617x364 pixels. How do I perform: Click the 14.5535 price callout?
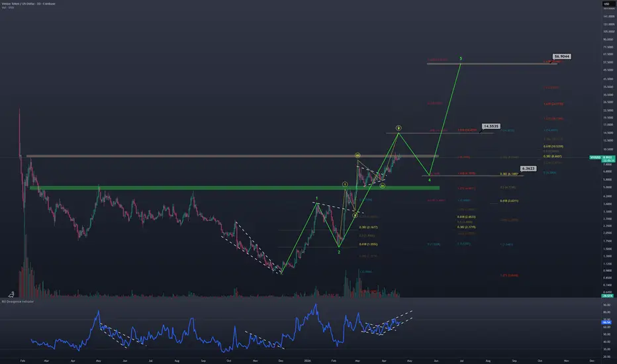[491, 126]
